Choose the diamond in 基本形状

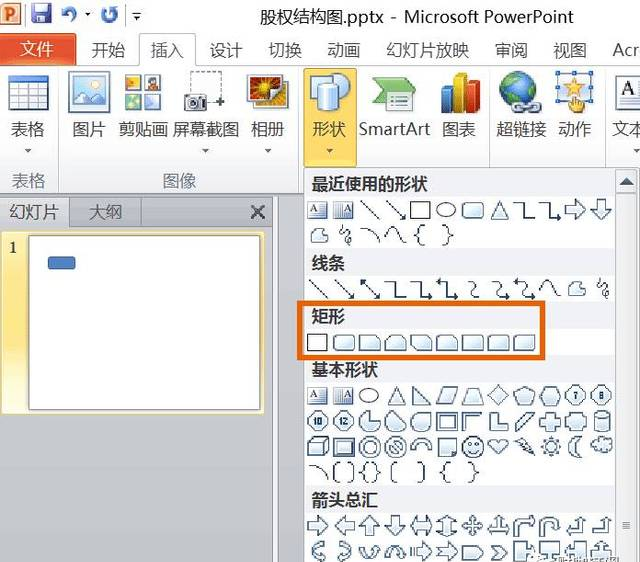[x=498, y=395]
